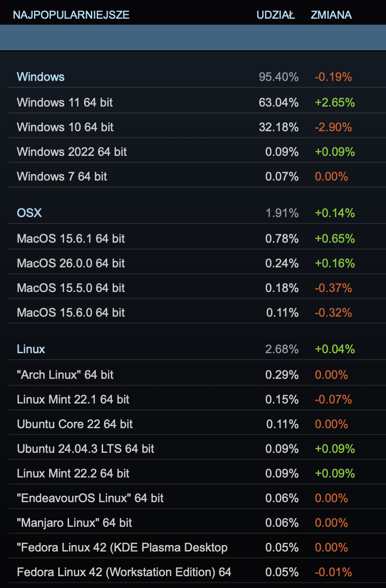Click the blue header bar below the column titles

pyautogui.click(x=193, y=37)
